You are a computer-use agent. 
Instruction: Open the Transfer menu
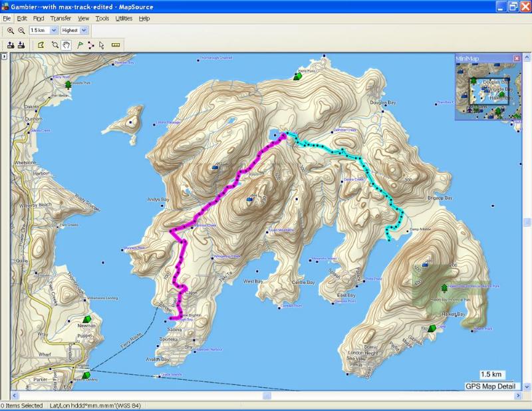[x=61, y=19]
